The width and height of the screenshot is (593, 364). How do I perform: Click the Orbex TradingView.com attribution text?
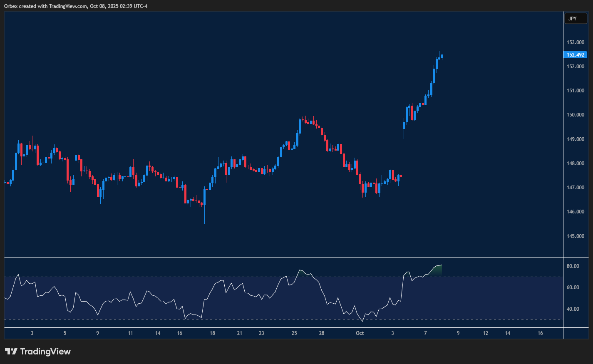pyautogui.click(x=76, y=6)
